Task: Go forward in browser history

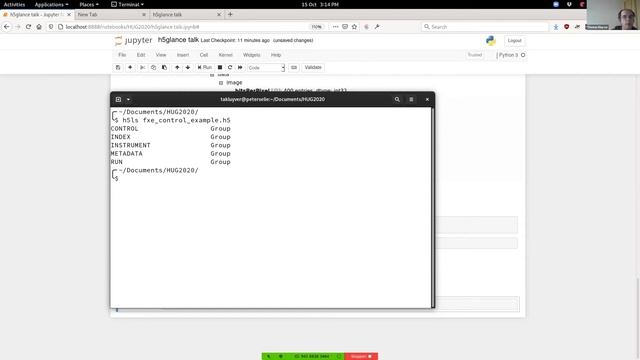Action: click(18, 27)
